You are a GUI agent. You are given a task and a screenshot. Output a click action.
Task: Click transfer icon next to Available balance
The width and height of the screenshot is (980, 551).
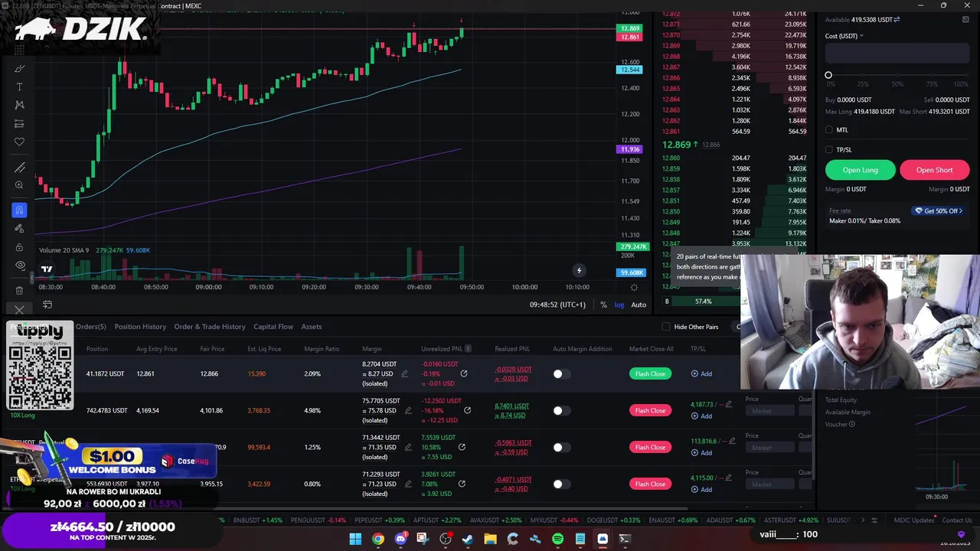(897, 20)
